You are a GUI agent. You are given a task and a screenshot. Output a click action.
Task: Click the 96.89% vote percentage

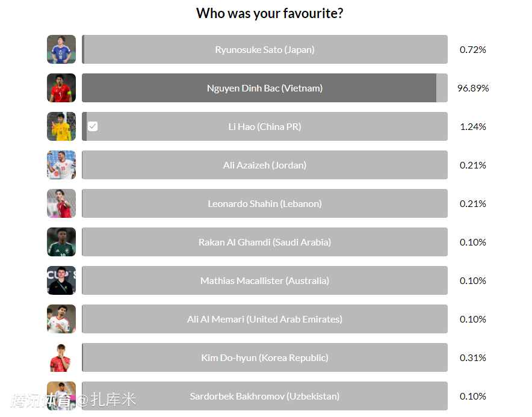pyautogui.click(x=473, y=88)
